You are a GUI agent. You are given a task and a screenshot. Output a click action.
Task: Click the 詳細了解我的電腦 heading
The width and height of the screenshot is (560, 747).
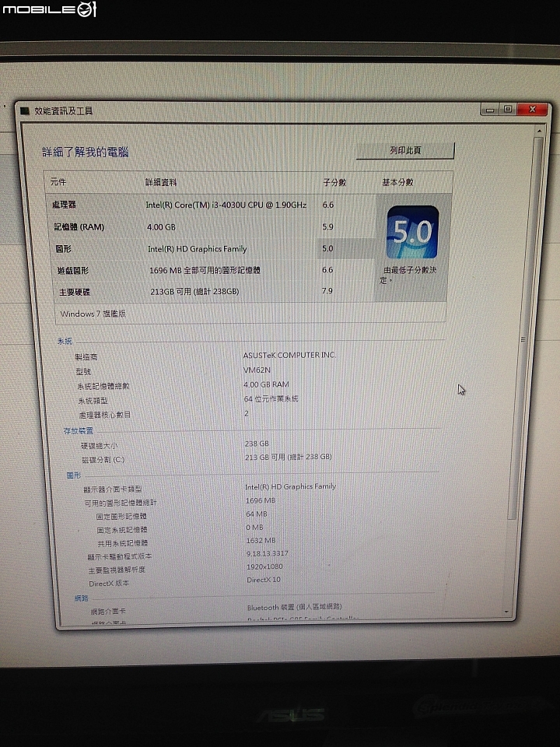tap(86, 153)
